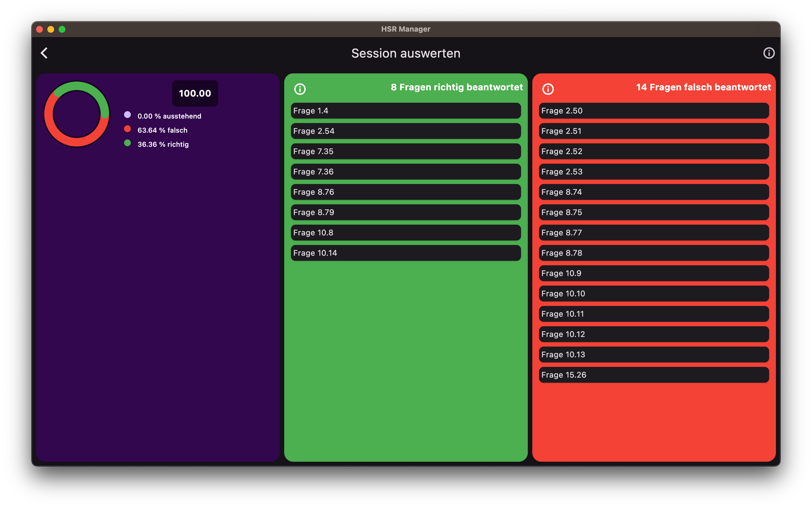Click the '63.64 % falsch' label
The image size is (812, 508).
162,130
